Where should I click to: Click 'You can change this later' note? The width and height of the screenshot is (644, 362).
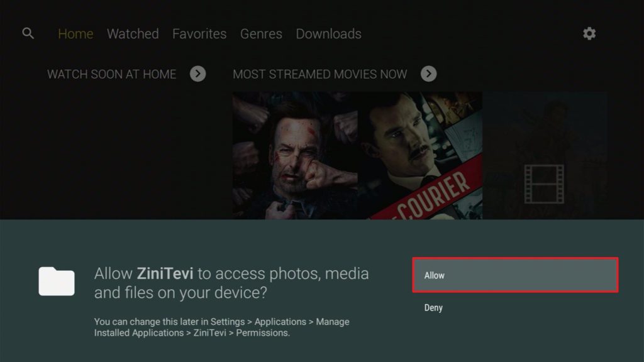tap(222, 327)
